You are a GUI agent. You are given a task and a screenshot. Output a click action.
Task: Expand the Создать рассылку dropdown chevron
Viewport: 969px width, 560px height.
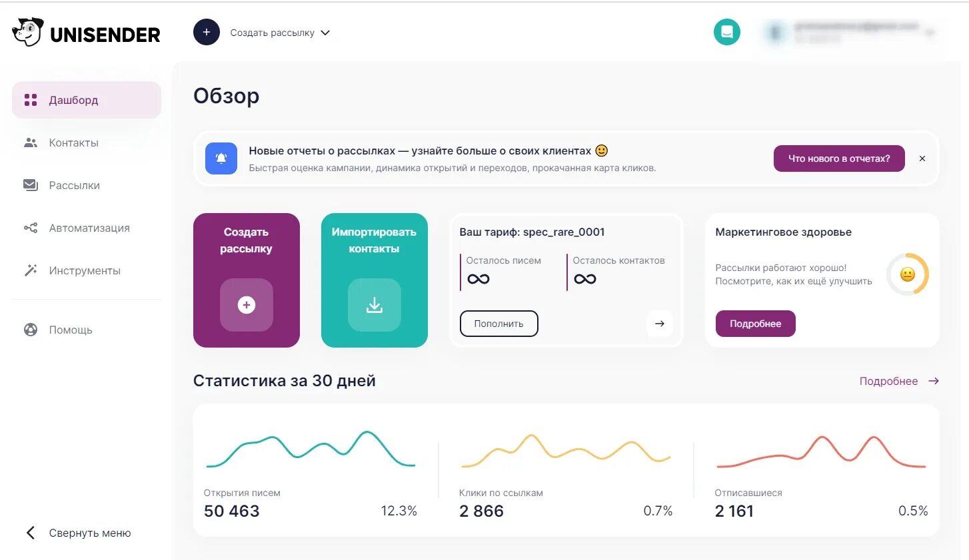[x=325, y=33]
